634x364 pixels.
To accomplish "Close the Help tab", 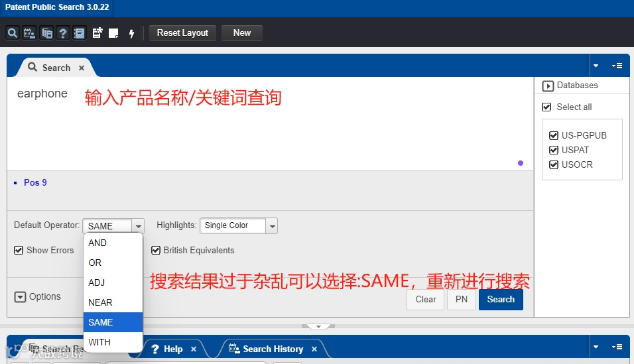I will click(x=193, y=349).
